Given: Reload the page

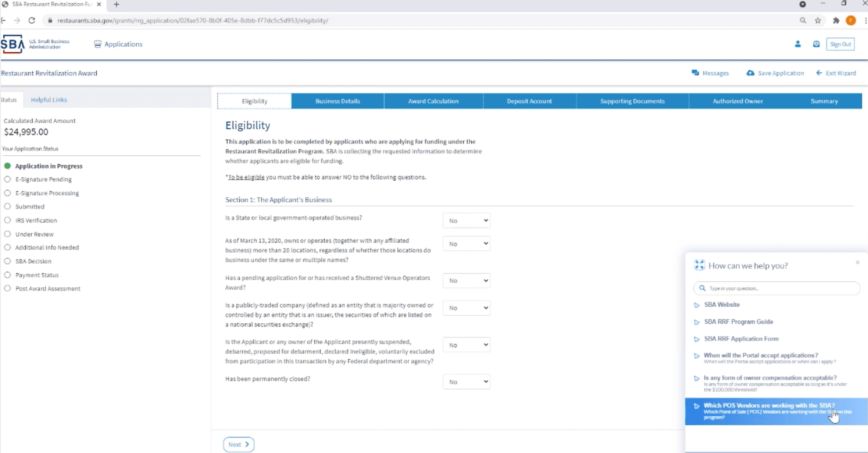Looking at the screenshot, I should click(x=32, y=20).
